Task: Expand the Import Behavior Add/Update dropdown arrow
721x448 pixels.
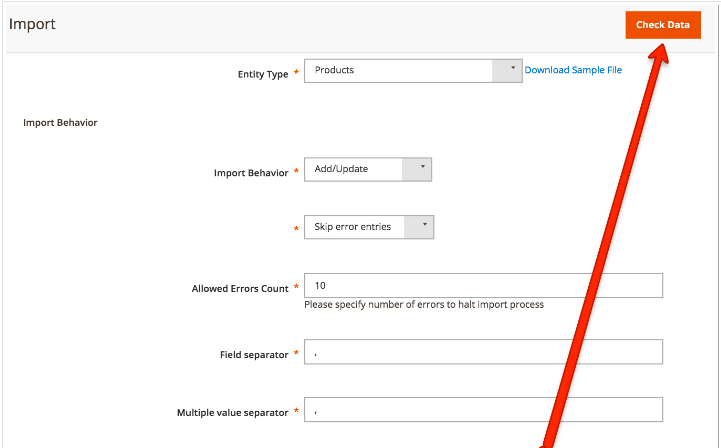Action: click(x=417, y=169)
